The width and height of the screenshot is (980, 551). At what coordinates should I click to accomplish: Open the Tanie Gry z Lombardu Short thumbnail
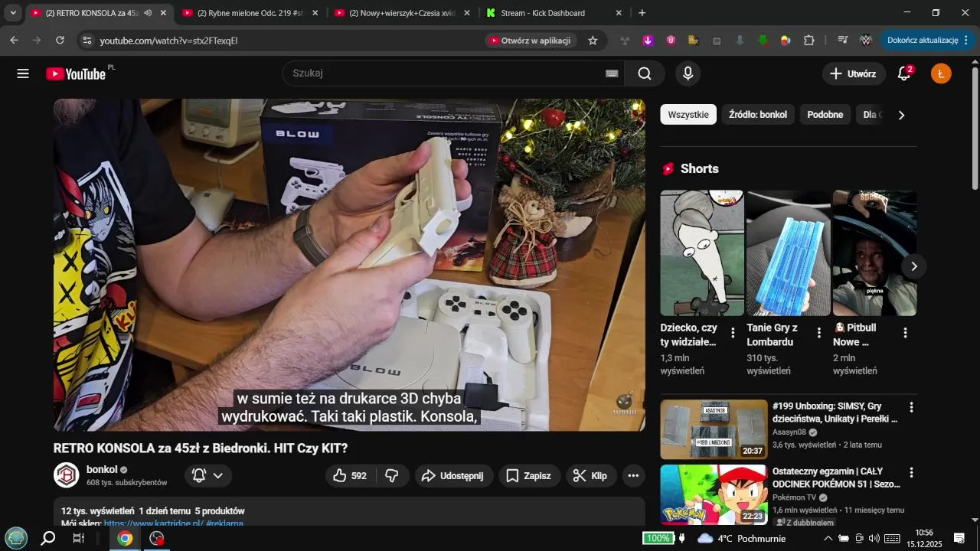pyautogui.click(x=789, y=253)
